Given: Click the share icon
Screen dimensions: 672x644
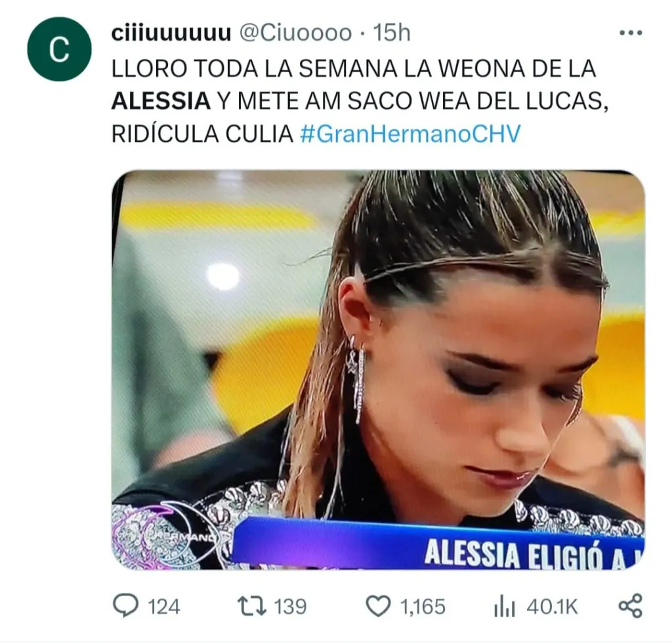Looking at the screenshot, I should pos(631,606).
